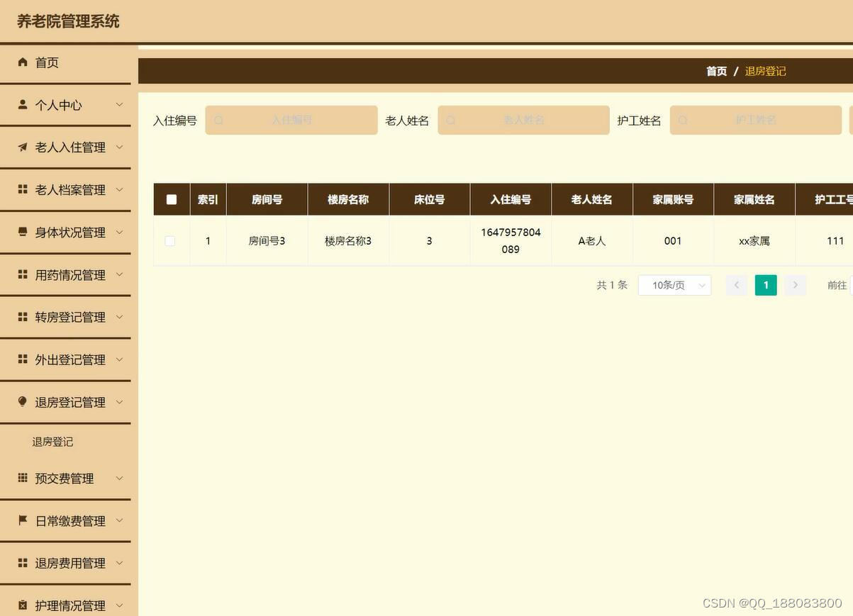
Task: Expand the 外出登记管理 menu section
Action: point(69,357)
